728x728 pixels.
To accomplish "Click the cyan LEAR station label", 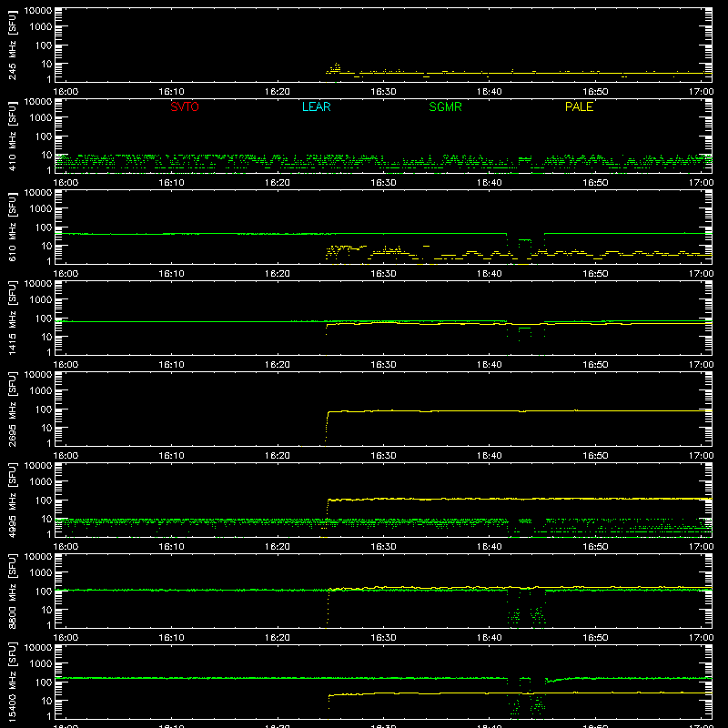I will click(x=316, y=106).
